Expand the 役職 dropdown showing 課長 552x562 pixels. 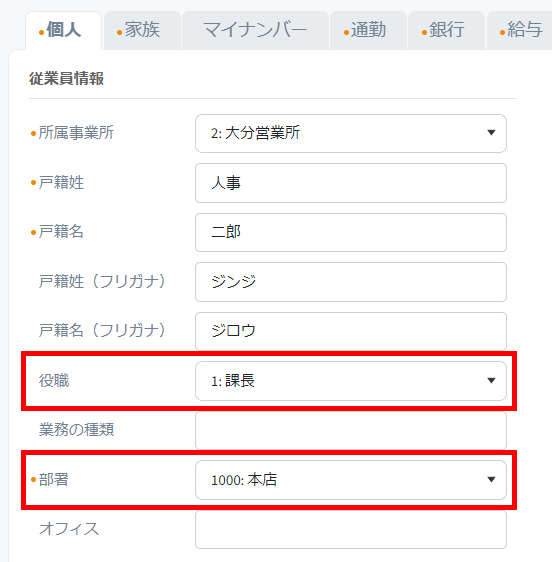(351, 381)
